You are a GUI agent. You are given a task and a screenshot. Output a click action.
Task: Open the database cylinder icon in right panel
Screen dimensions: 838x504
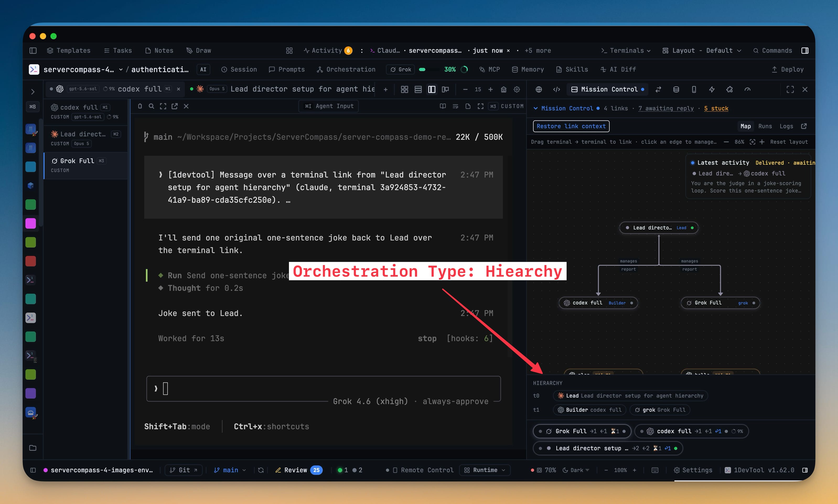point(676,89)
